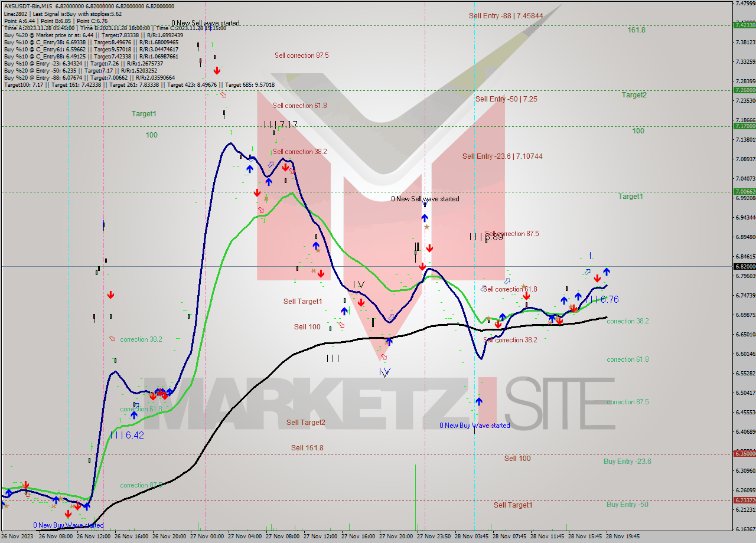Click the 'Sell Entry -23.6 | 7.10744' label
The width and height of the screenshot is (756, 543).
503,156
